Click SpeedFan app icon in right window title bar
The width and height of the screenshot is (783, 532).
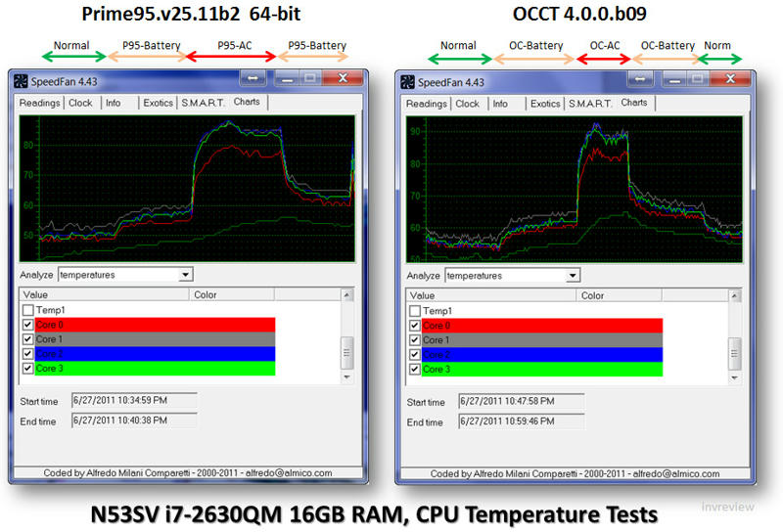[x=407, y=82]
